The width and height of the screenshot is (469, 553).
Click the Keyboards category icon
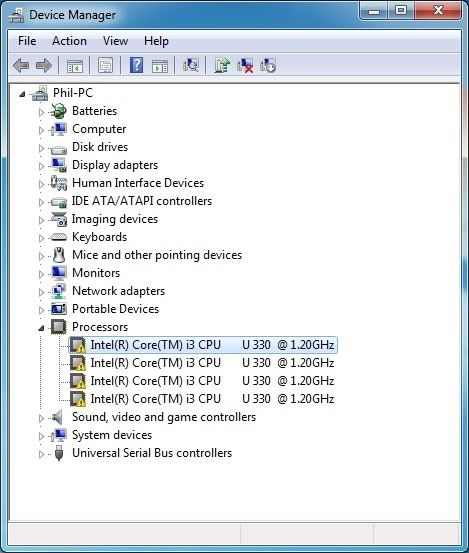click(59, 237)
